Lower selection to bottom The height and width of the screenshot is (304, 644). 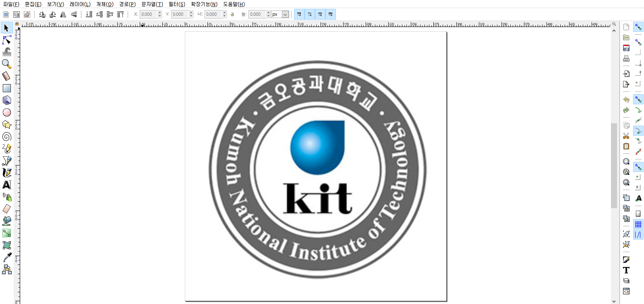[89, 14]
